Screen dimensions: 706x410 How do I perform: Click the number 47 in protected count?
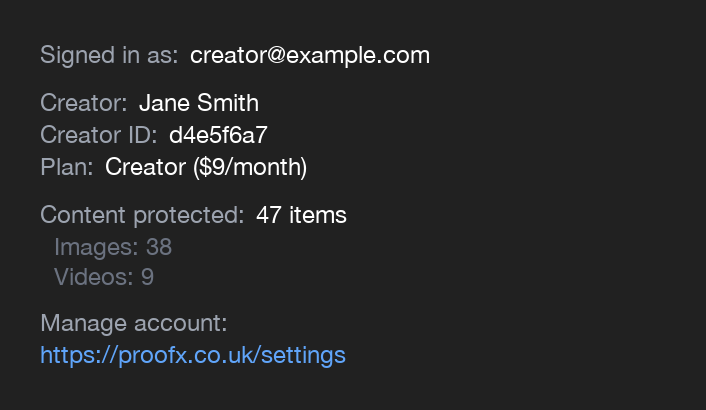pos(269,215)
